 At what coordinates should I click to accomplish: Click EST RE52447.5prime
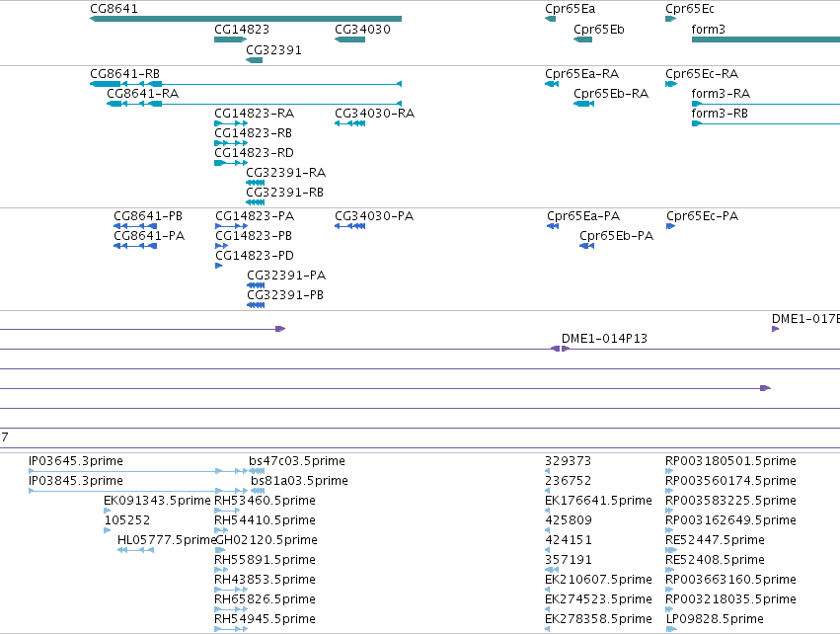point(671,550)
